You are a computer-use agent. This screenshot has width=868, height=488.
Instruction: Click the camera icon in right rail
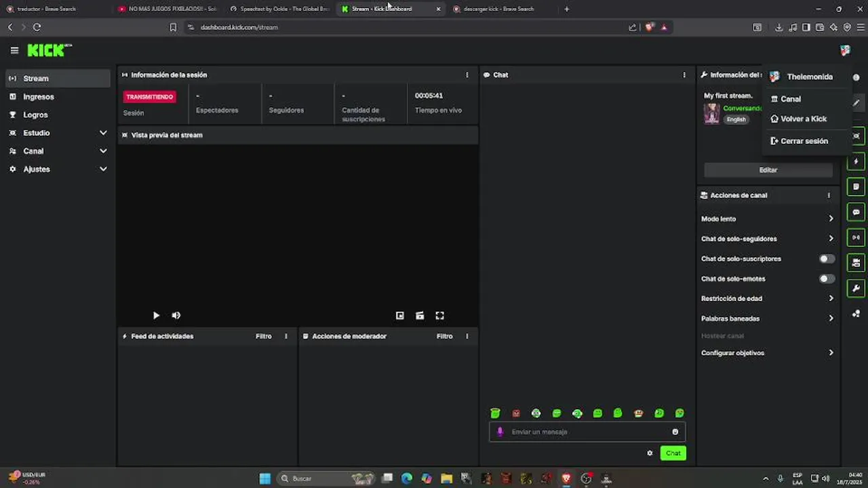point(856,262)
